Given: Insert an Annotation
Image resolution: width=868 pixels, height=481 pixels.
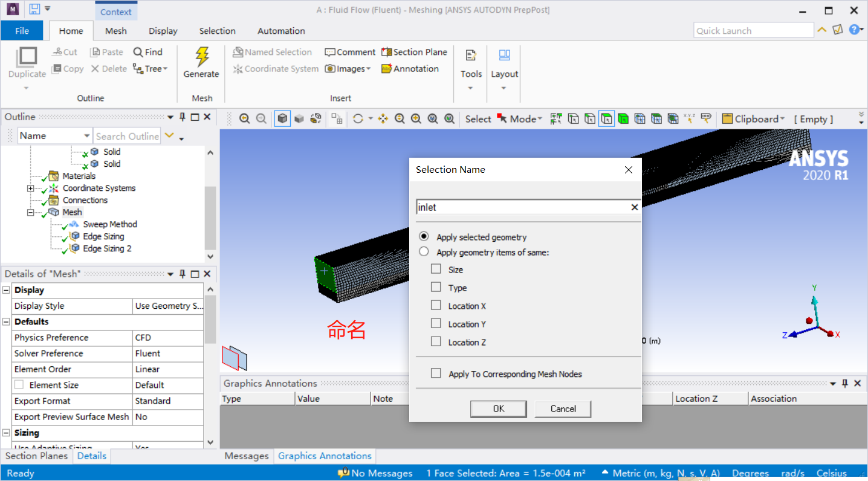Looking at the screenshot, I should (410, 69).
